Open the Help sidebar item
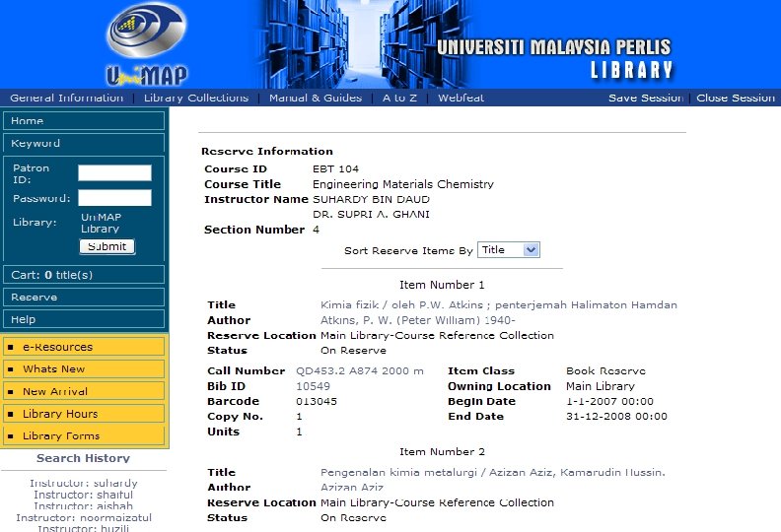 [84, 319]
